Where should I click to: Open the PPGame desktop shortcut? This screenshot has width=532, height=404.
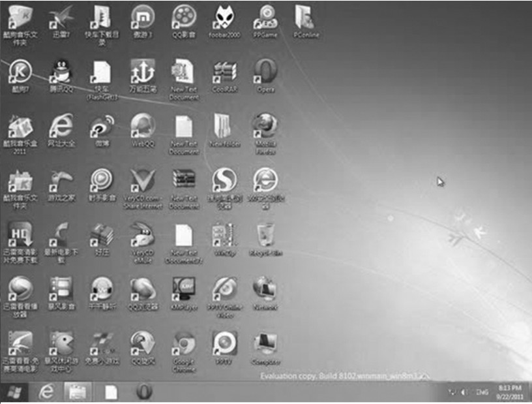265,22
